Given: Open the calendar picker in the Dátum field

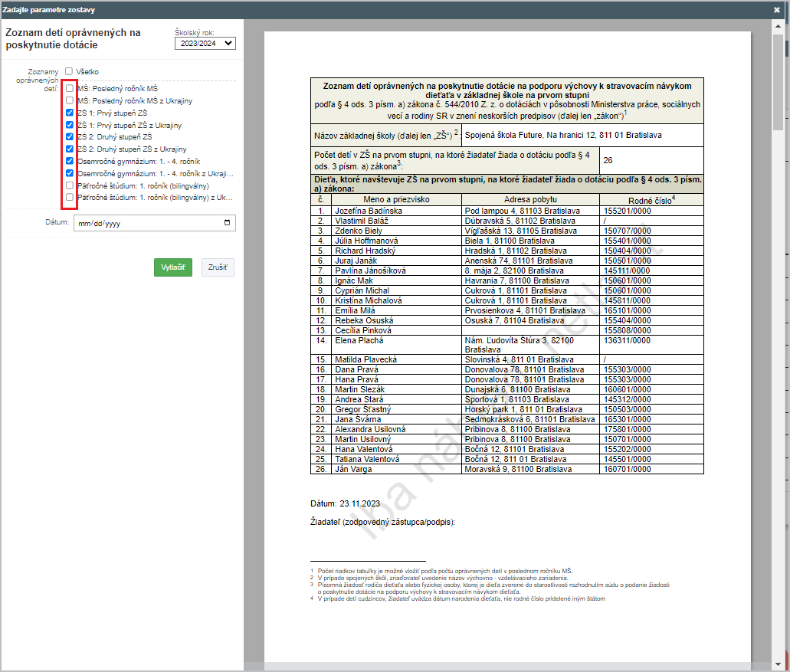Looking at the screenshot, I should point(228,223).
